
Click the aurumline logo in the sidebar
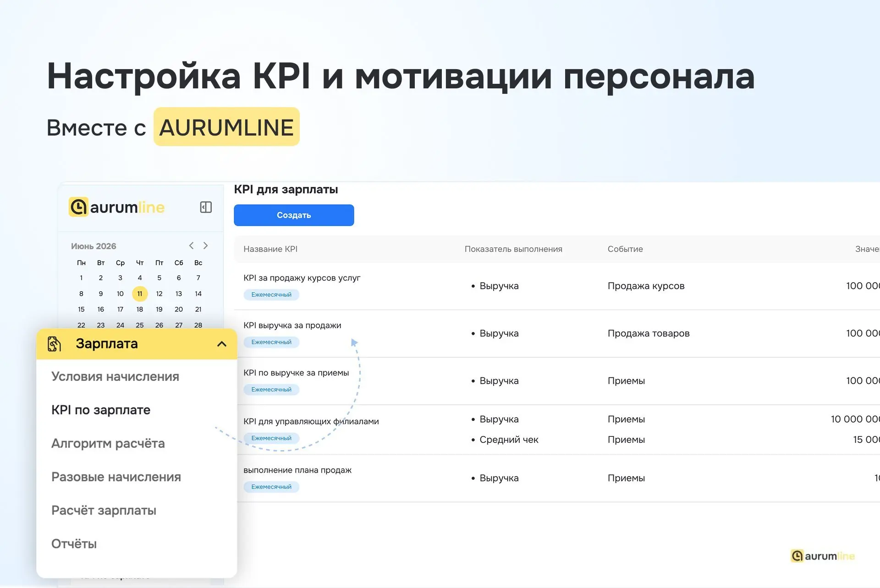(x=117, y=207)
